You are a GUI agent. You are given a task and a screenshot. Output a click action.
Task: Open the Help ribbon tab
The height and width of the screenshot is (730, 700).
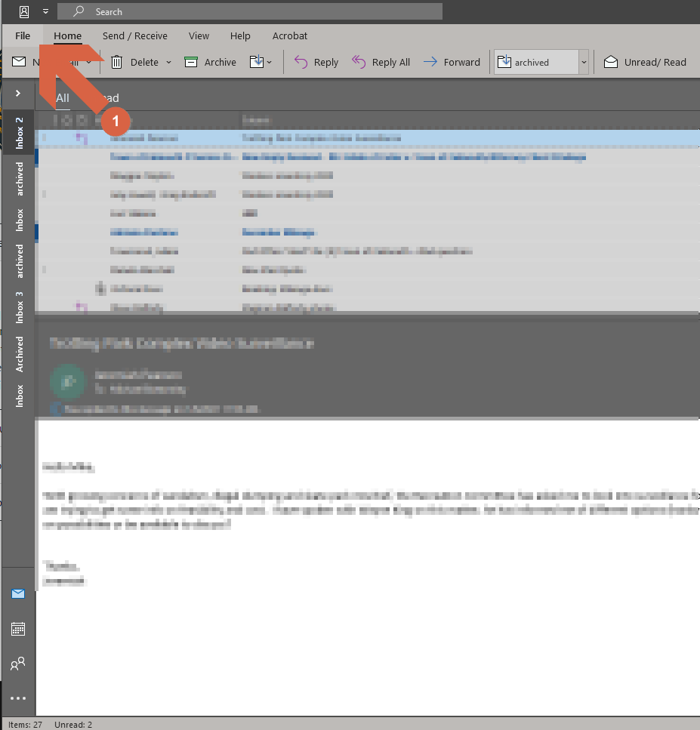[x=240, y=35]
